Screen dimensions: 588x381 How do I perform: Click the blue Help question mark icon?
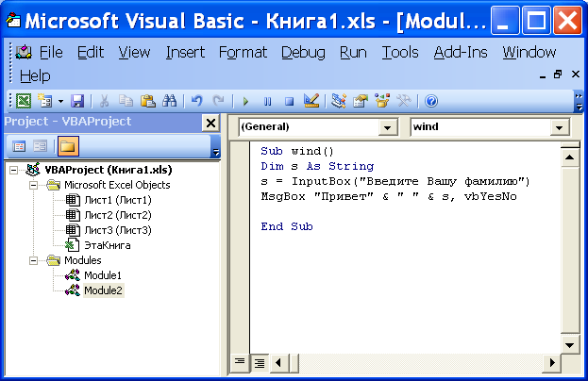click(x=431, y=101)
